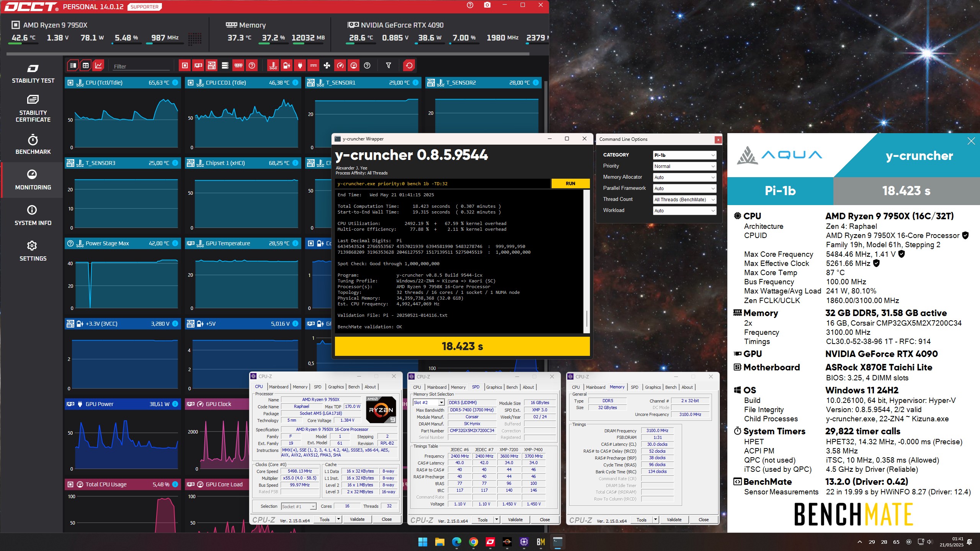Open the Parallel Framework dropdown
Screen dimensions: 980x551
point(684,188)
